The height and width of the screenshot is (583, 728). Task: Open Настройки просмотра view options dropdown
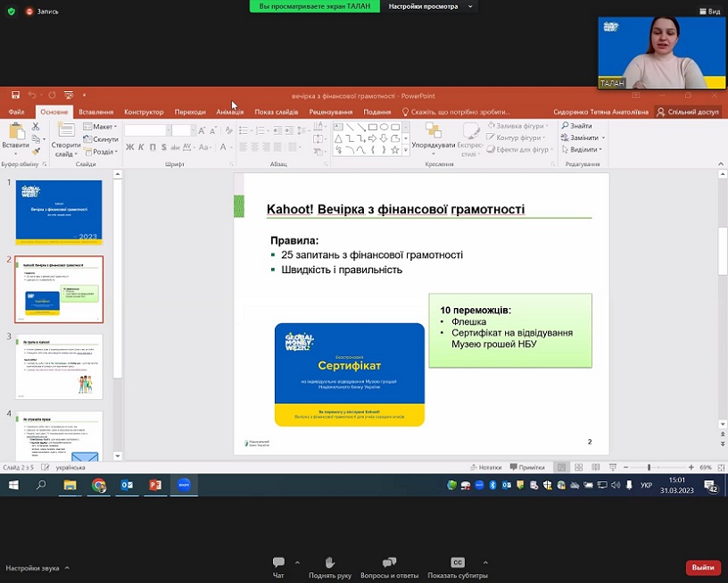tap(430, 6)
